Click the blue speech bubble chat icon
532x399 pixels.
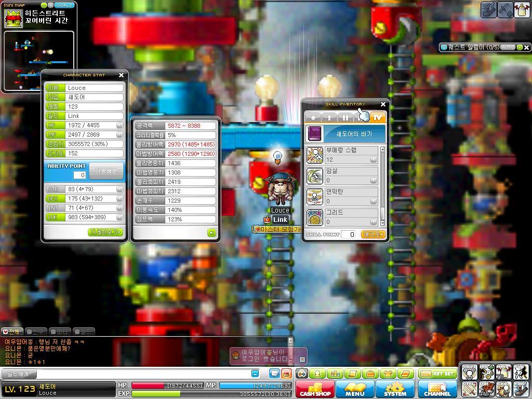coord(274,374)
